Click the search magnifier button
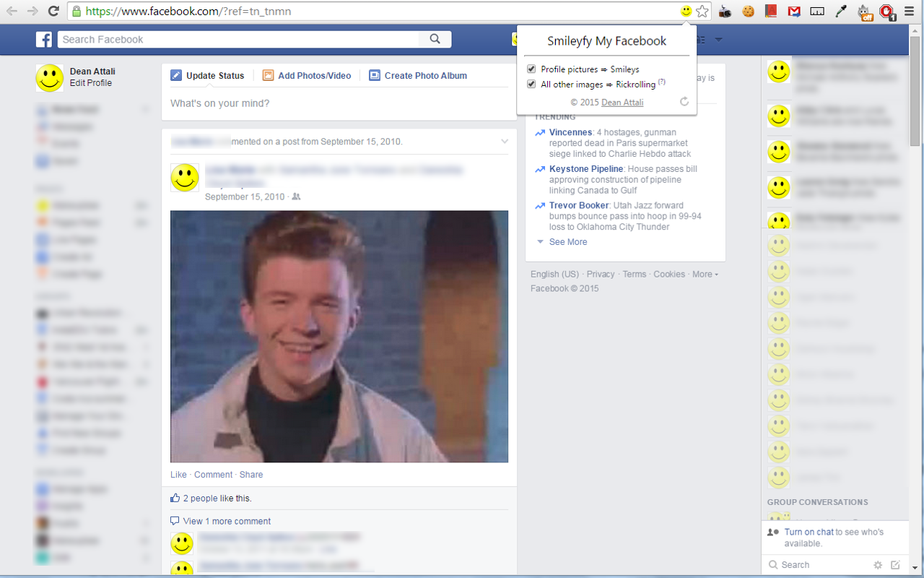 435,39
